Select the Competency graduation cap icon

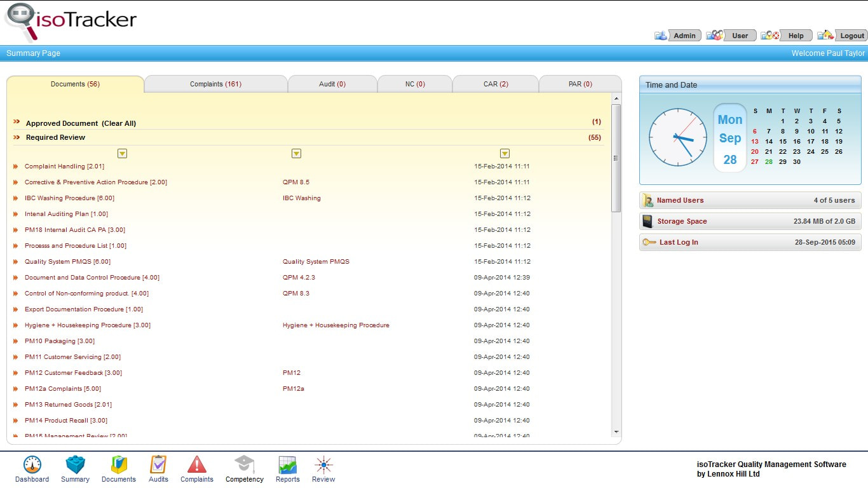point(244,464)
